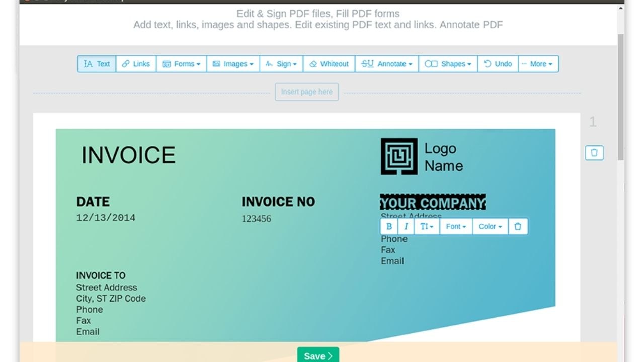
Task: Activate the Whiteout tool
Action: click(329, 64)
